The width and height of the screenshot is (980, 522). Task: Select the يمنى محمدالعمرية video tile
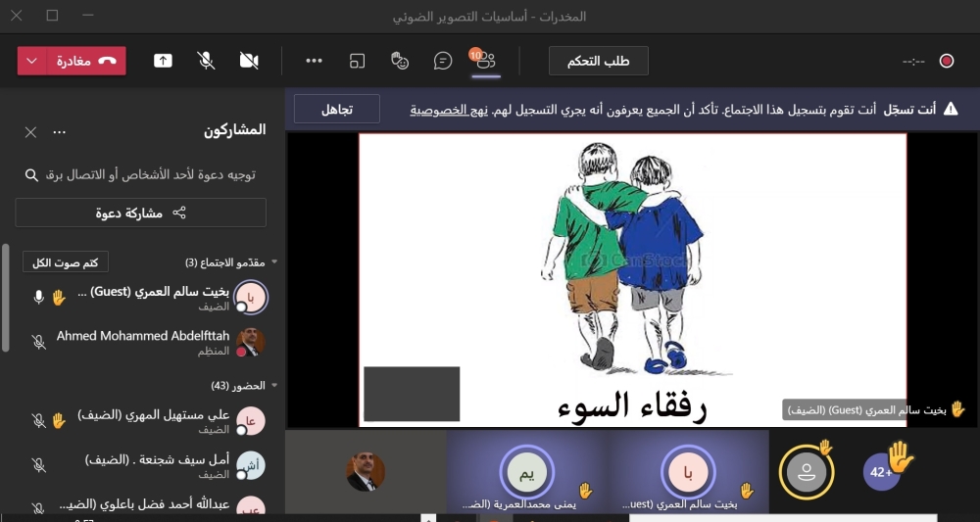526,471
